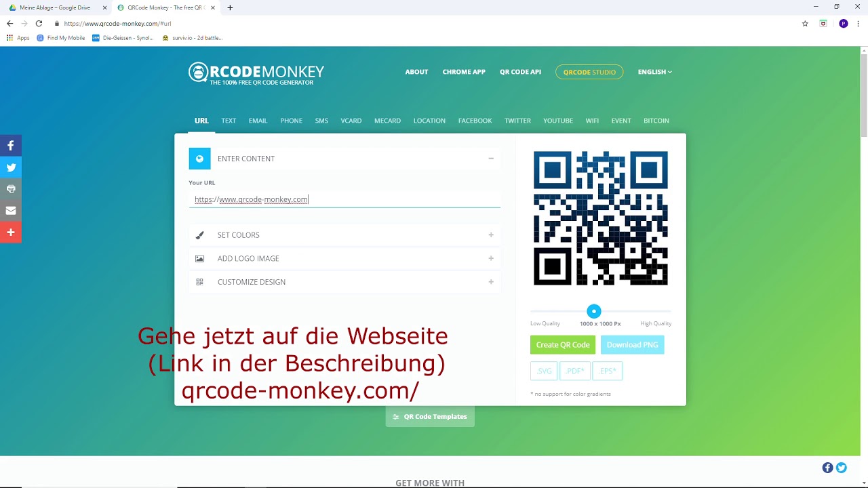This screenshot has width=868, height=488.
Task: Select the URL tab
Action: (201, 121)
